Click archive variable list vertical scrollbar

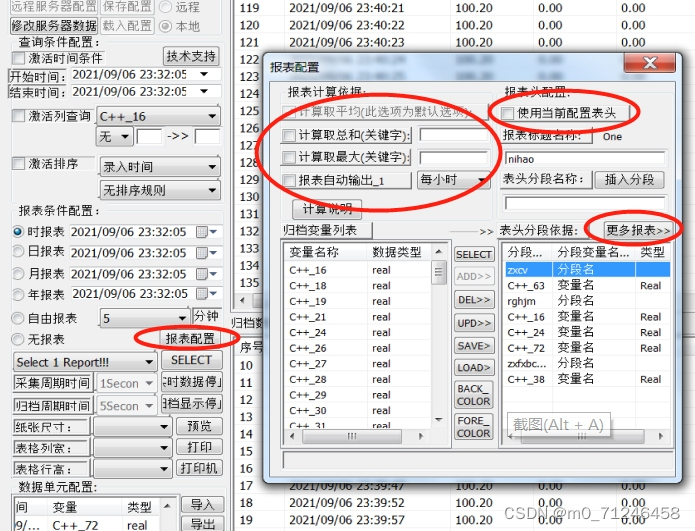[x=438, y=336]
